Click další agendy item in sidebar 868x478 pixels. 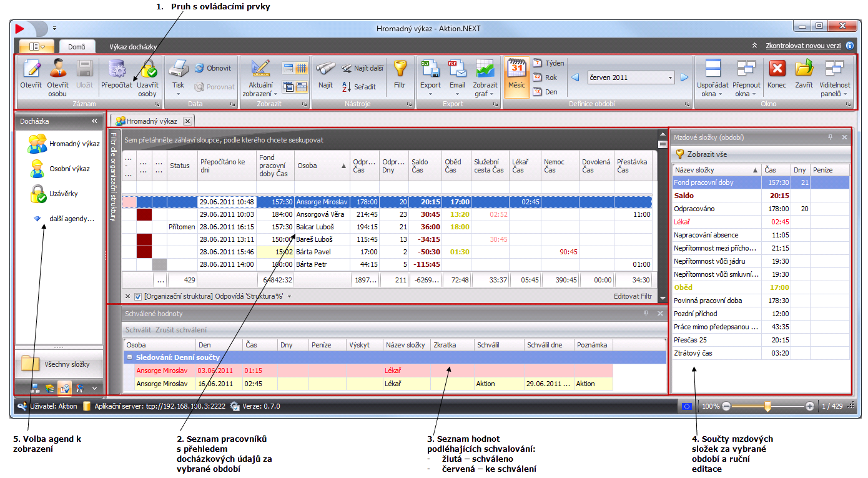tap(63, 219)
